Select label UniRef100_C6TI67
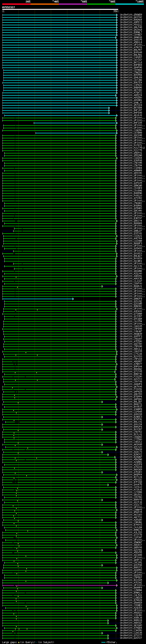 click(x=131, y=60)
